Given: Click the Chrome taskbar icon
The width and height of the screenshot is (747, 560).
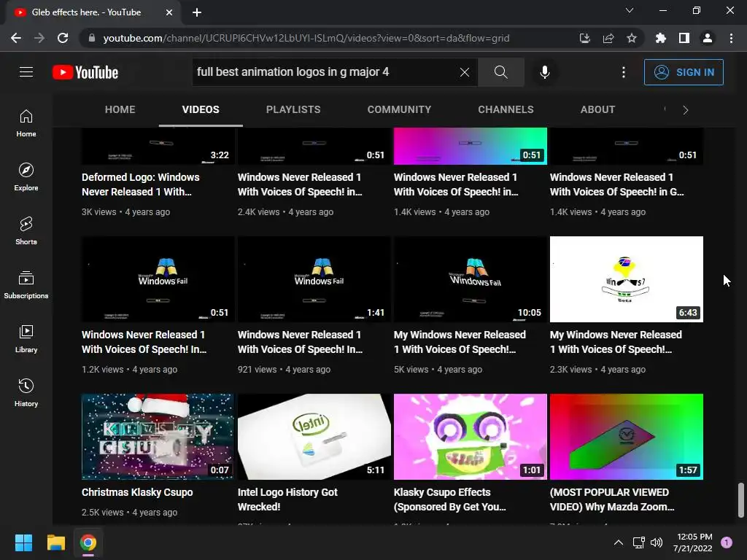Looking at the screenshot, I should tap(88, 542).
